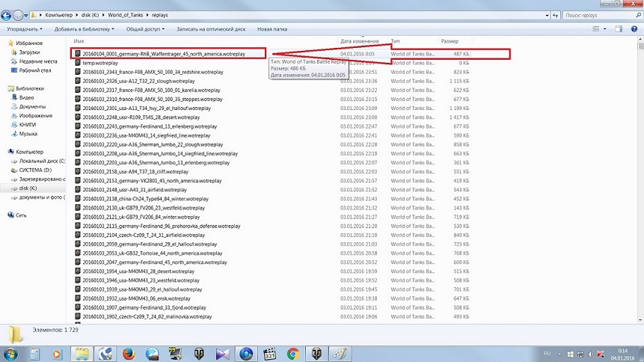Click the Записать на оптический диск button
Image resolution: width=644 pixels, height=362 pixels.
click(x=211, y=29)
